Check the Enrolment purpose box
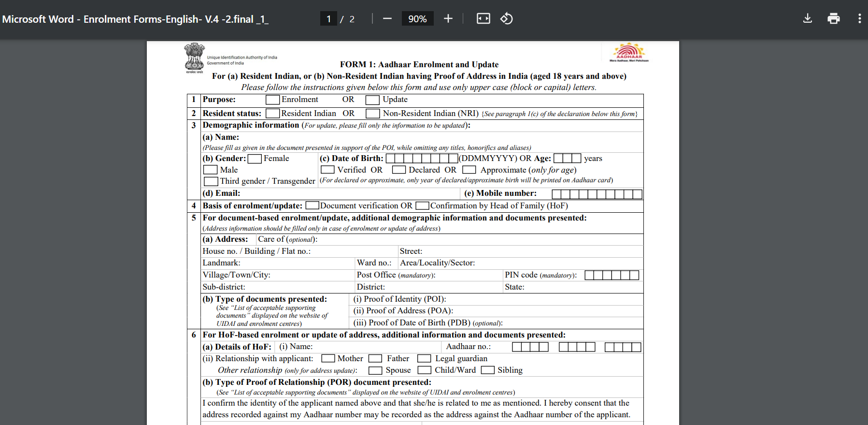 [272, 100]
